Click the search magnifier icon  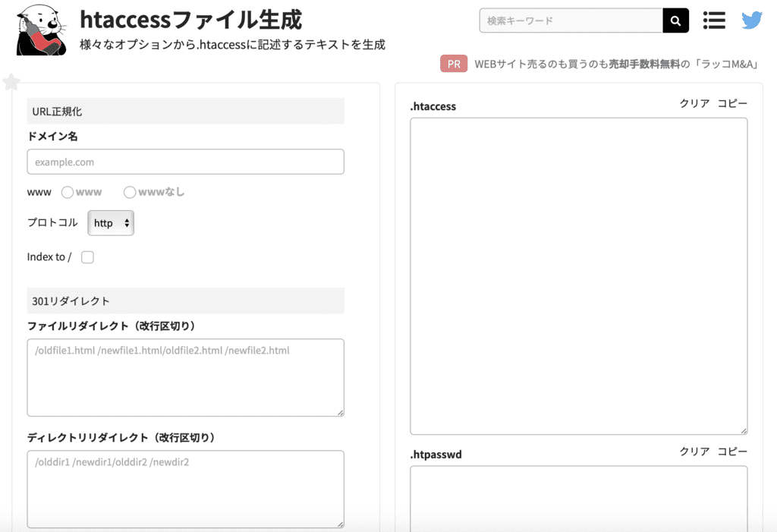pyautogui.click(x=675, y=20)
